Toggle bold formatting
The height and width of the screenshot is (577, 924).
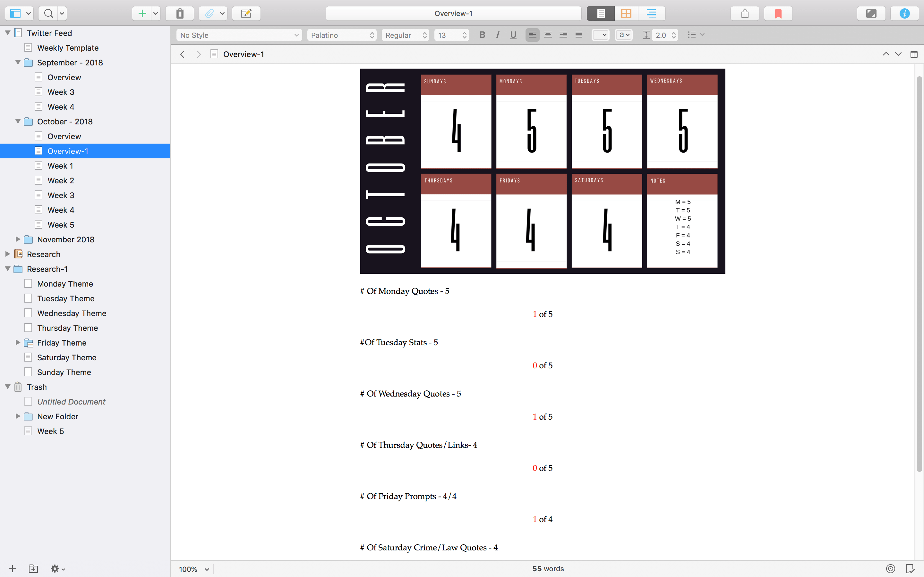(x=482, y=35)
